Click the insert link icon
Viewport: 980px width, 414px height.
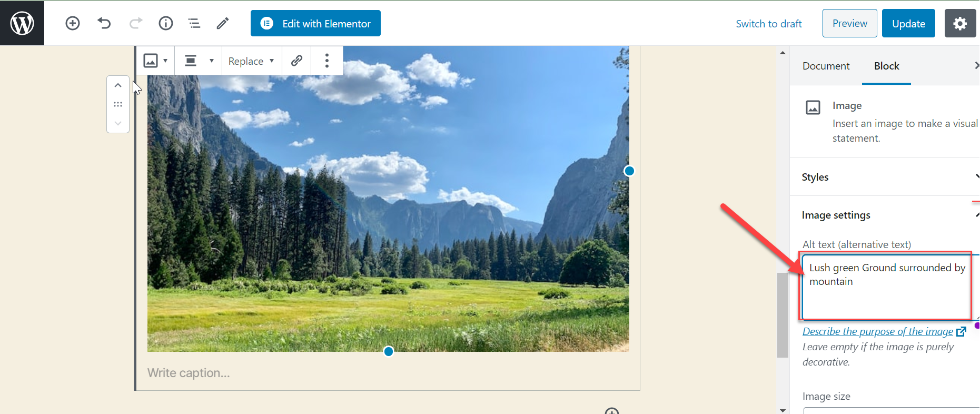point(296,61)
